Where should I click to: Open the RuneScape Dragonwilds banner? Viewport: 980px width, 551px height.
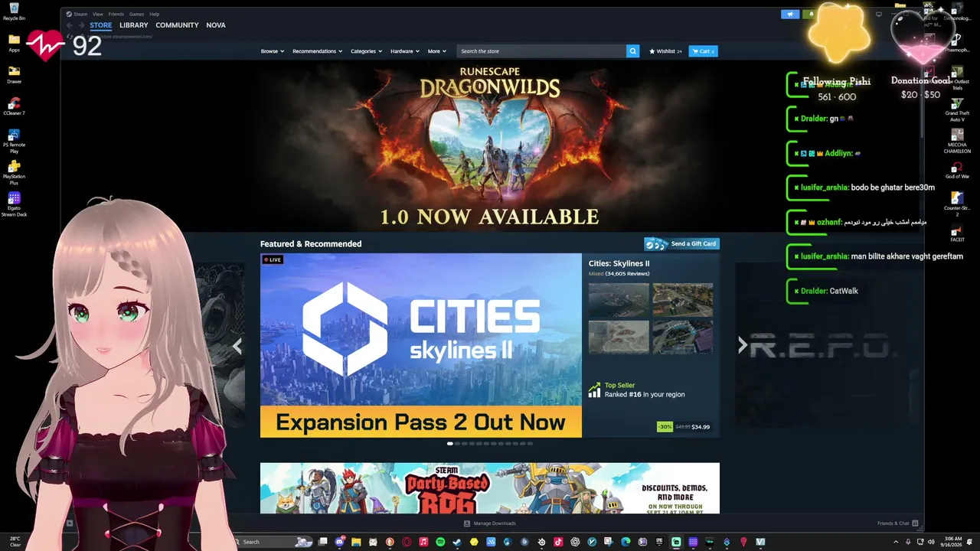(490, 145)
